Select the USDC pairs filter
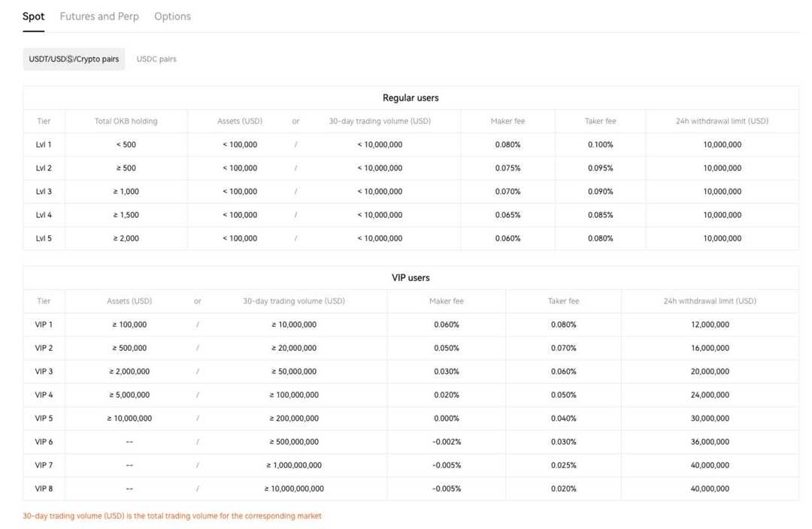812x529 pixels. click(156, 58)
